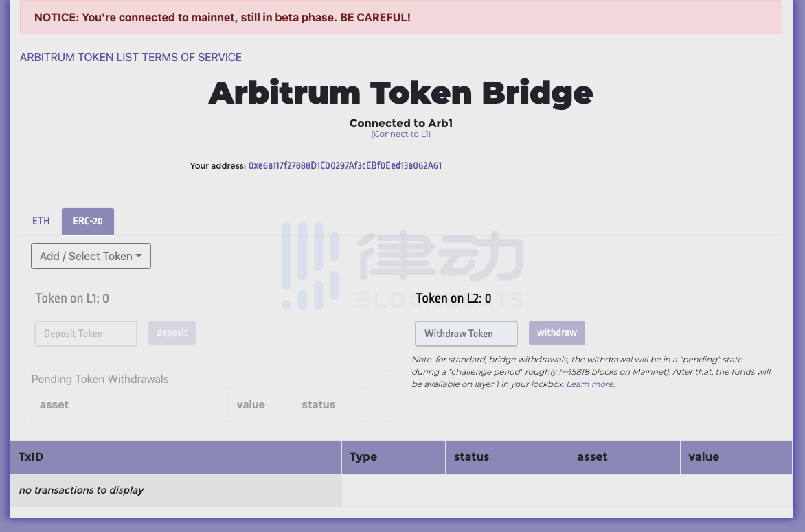Screen dimensions: 805x532
Task: Click the dropdown caret beside Select Token
Action: (x=139, y=255)
